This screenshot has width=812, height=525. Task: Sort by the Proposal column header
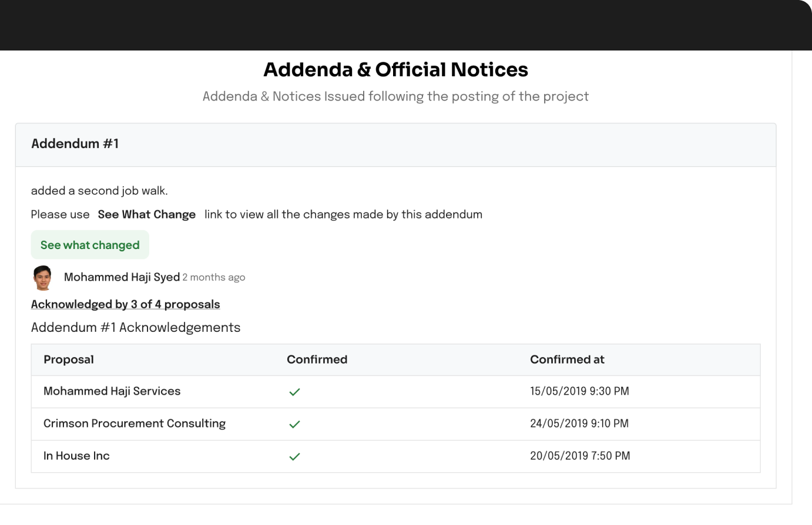[69, 359]
